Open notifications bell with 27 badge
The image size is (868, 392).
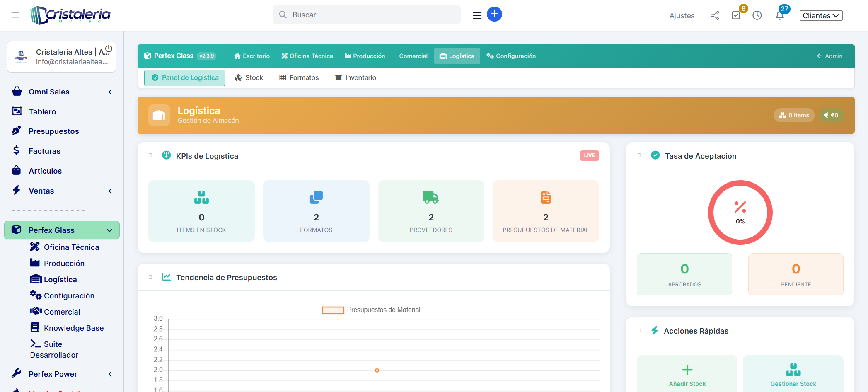pos(779,16)
